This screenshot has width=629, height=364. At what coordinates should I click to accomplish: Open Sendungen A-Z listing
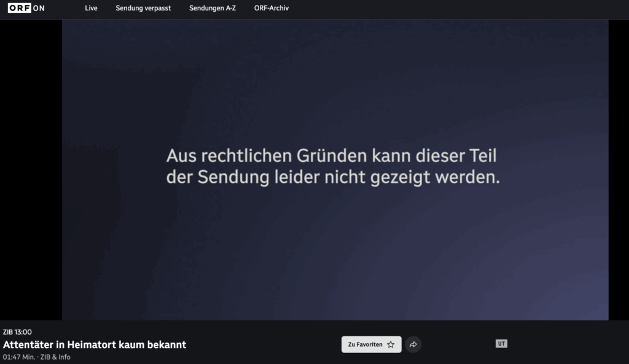coord(213,8)
